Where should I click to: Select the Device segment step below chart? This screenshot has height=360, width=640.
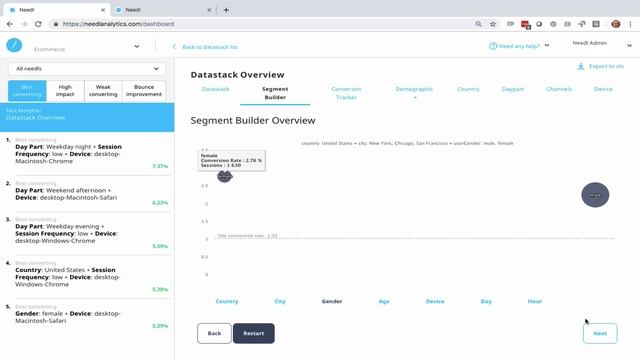tap(435, 301)
